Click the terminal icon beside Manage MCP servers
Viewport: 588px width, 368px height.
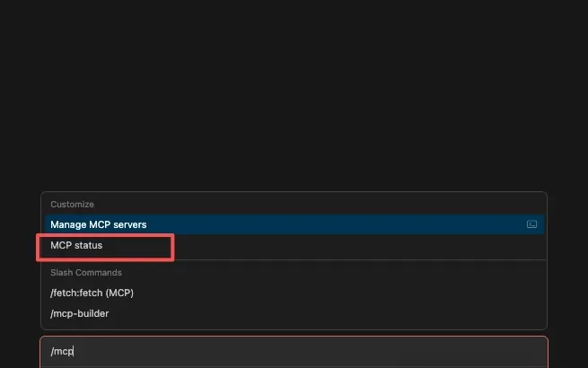(531, 224)
